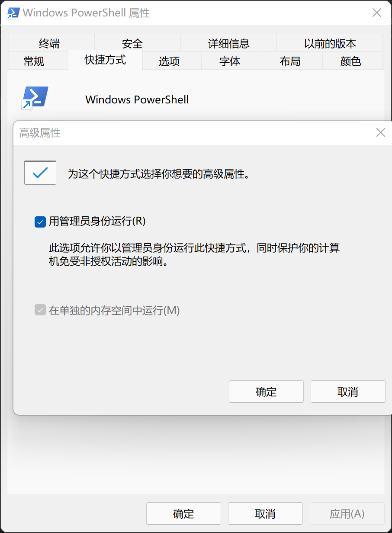Confirm 高级属性 with the 确定 button

[x=266, y=392]
